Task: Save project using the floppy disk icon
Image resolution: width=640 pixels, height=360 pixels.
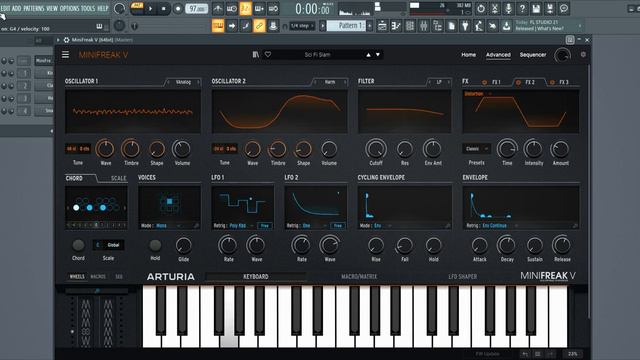Action: (536, 8)
